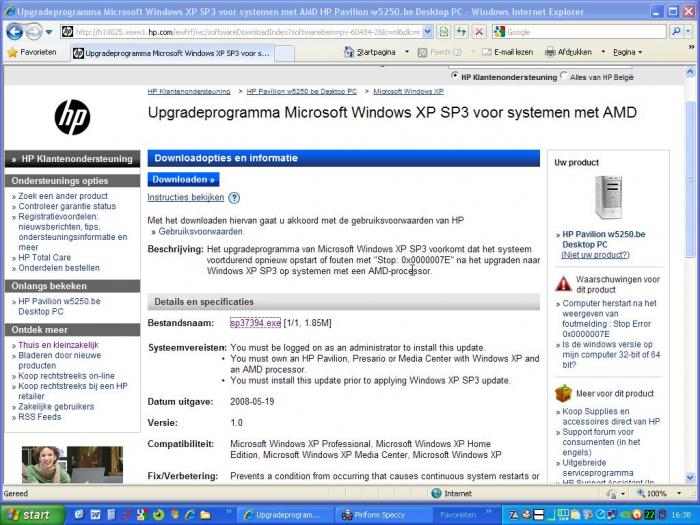Open Instructies bekijken link
The image size is (700, 525).
click(186, 197)
